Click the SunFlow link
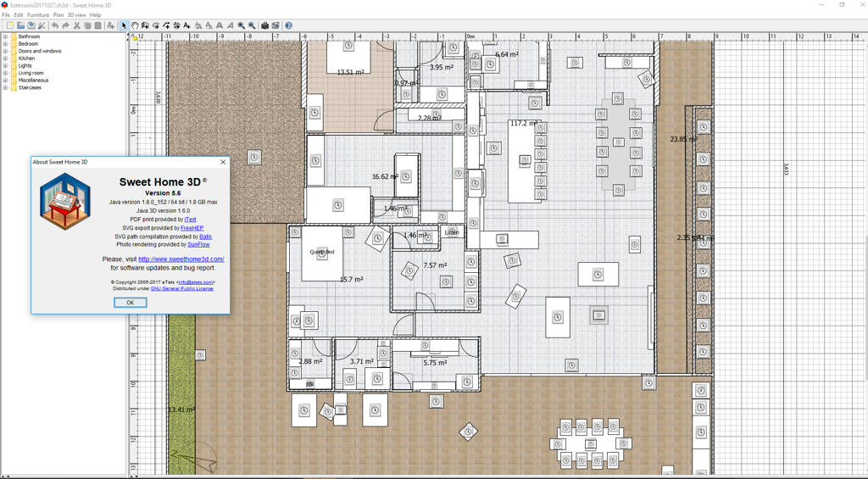The height and width of the screenshot is (479, 868). point(198,244)
